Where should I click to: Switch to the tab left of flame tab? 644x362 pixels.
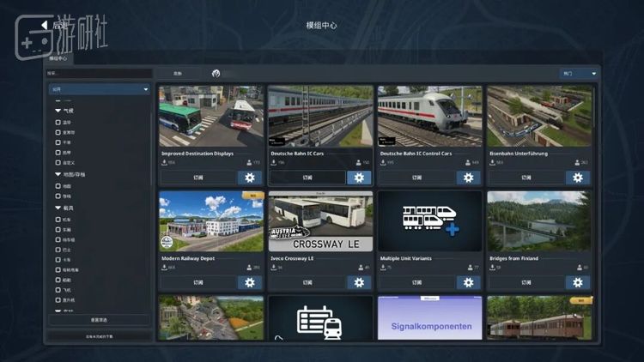(178, 74)
